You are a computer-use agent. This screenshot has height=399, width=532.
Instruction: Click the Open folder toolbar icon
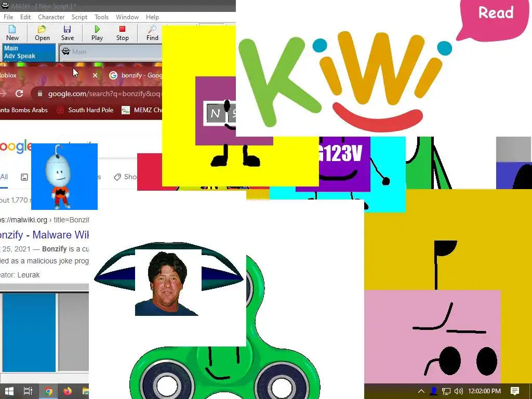[x=42, y=33]
